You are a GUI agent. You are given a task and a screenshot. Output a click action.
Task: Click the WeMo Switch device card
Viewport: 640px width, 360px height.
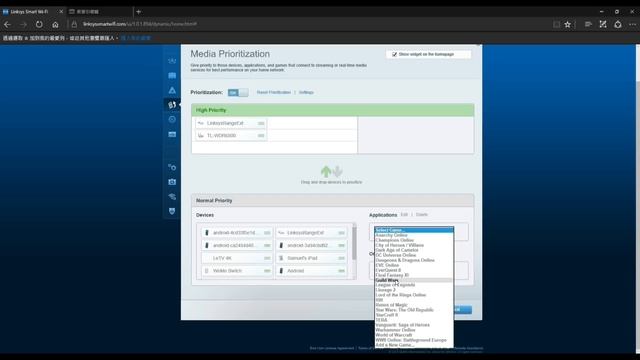(x=237, y=271)
